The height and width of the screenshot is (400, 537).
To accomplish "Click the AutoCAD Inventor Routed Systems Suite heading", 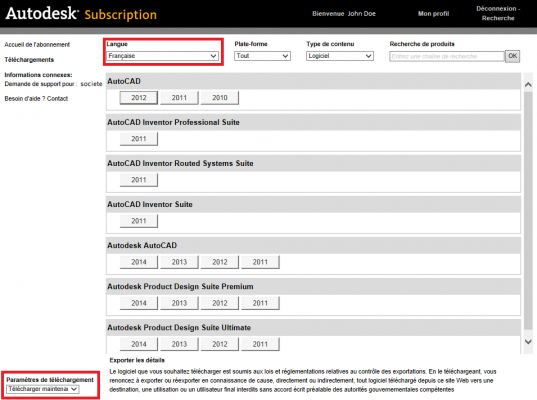I will [180, 164].
